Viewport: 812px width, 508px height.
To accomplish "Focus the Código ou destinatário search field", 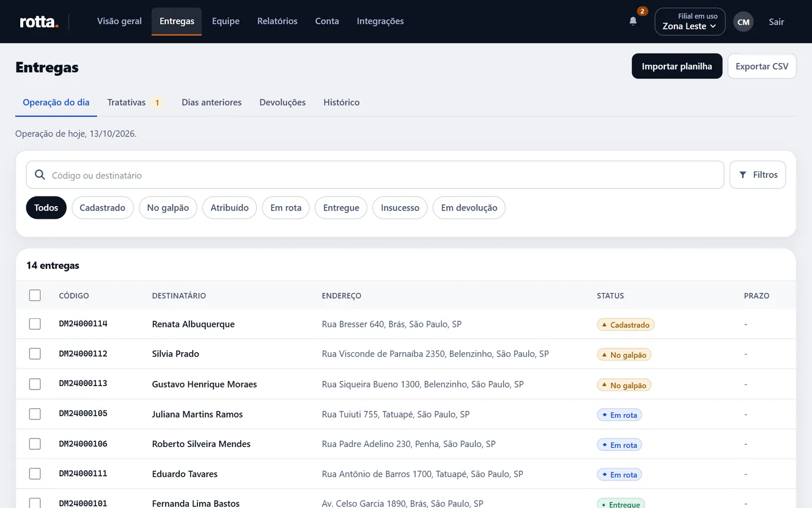I will pyautogui.click(x=375, y=175).
